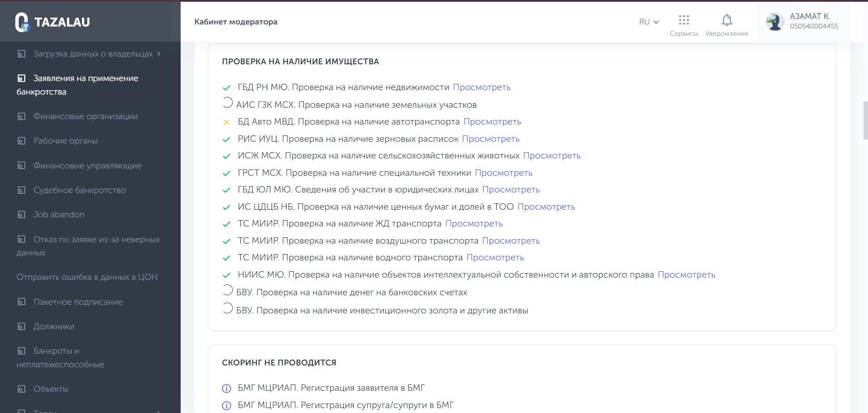Viewport: 868px width, 413px height.
Task: Click the yellow cross next to auto transport check
Action: coord(226,122)
